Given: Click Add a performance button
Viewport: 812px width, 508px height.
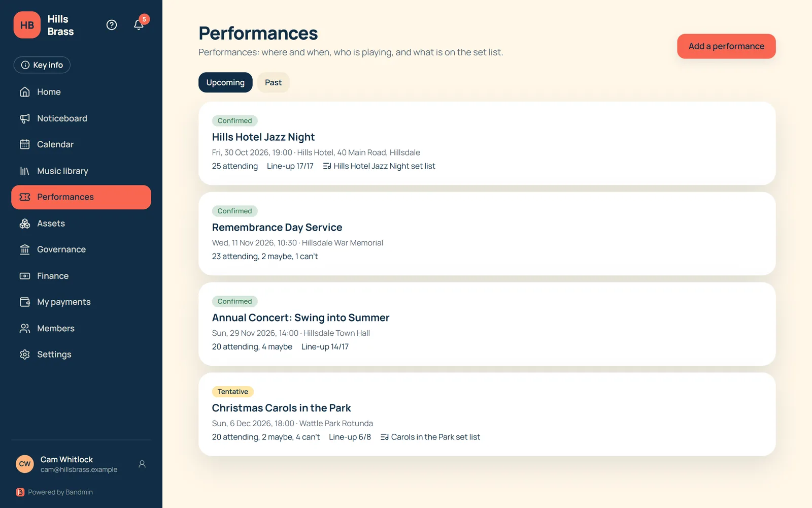Looking at the screenshot, I should pos(726,46).
